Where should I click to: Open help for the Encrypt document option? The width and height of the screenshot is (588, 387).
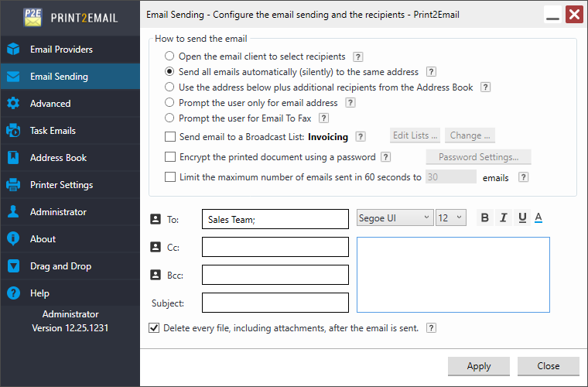pyautogui.click(x=385, y=157)
